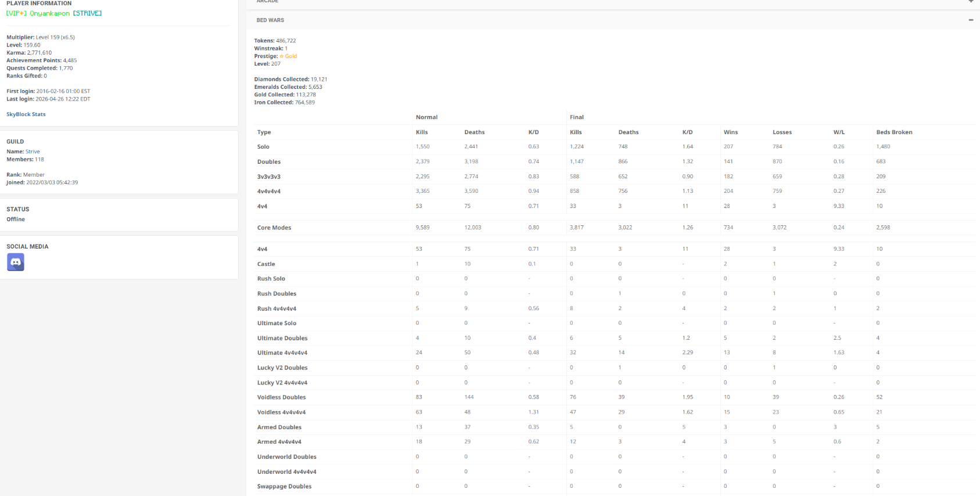The width and height of the screenshot is (980, 496).
Task: Click the Wins column header
Action: 731,132
